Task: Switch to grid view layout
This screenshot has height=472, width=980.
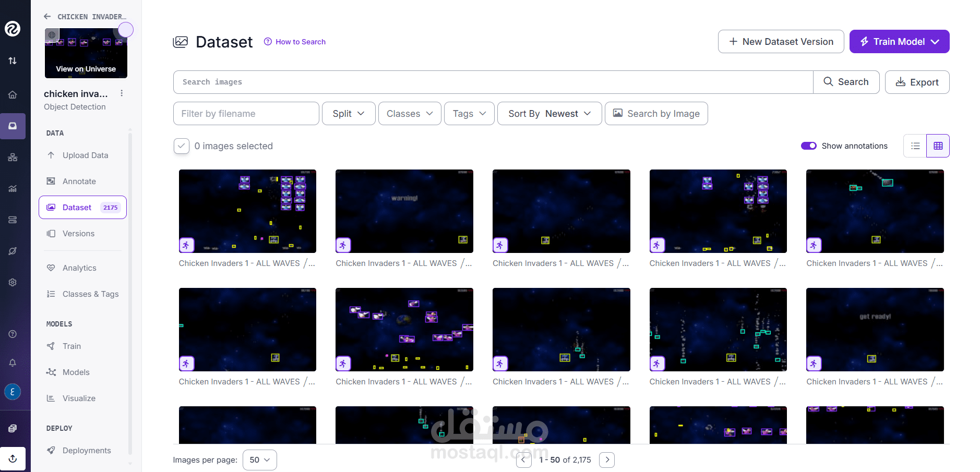Action: pyautogui.click(x=938, y=146)
